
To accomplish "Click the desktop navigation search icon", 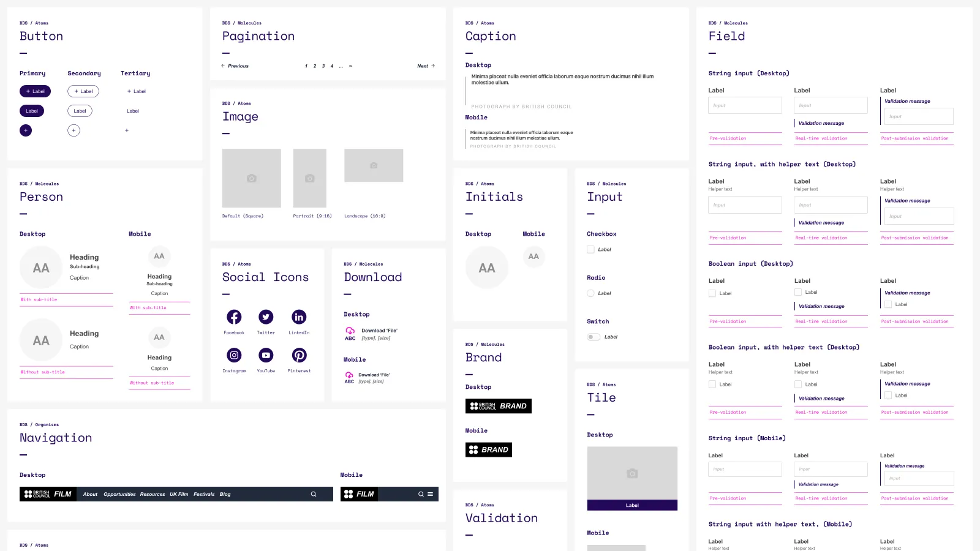I will (314, 494).
